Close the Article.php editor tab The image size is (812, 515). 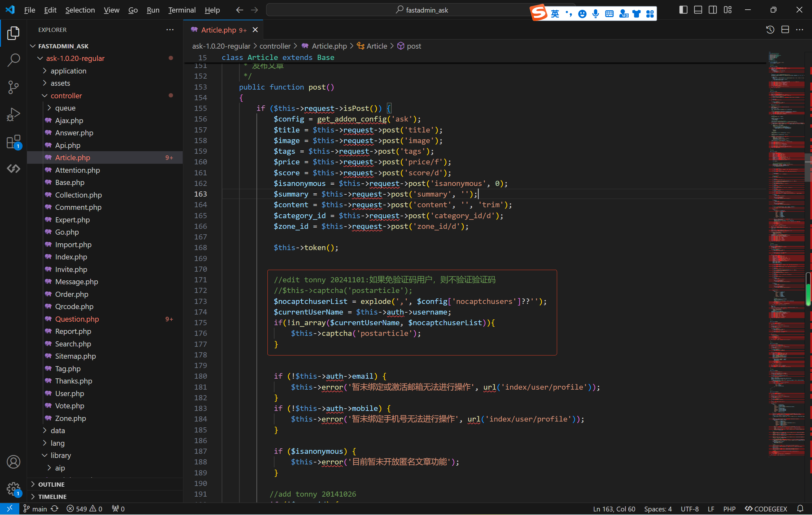pos(255,30)
